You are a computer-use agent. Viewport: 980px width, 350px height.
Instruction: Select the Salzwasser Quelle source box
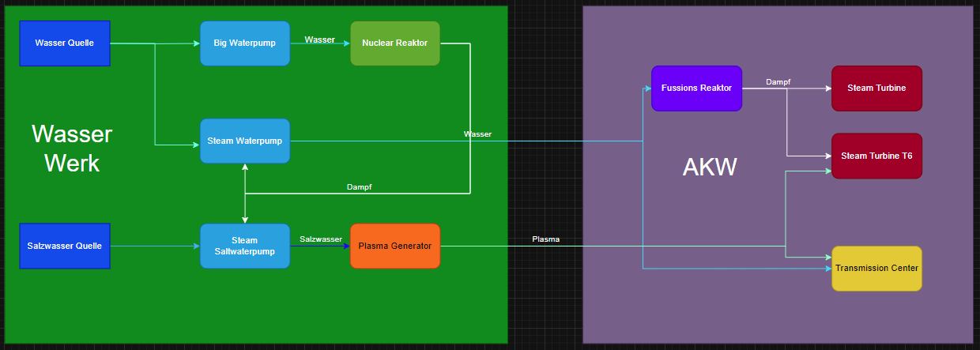point(65,246)
